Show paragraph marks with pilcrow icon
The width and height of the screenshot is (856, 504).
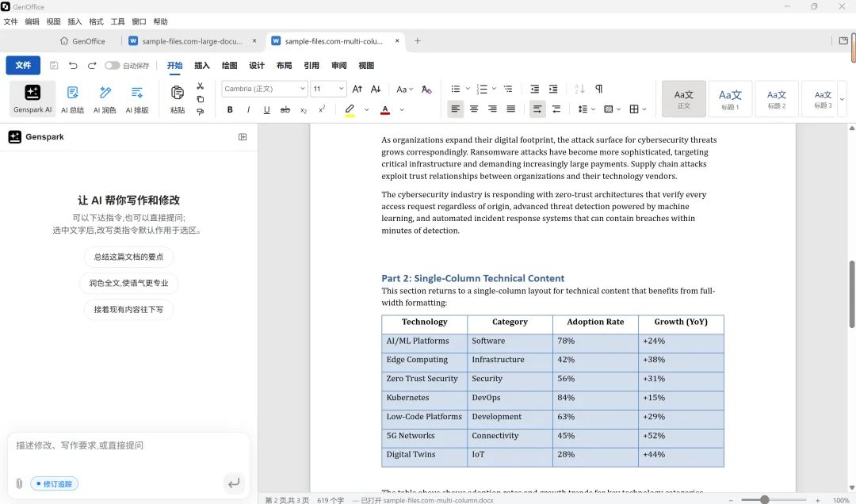599,89
